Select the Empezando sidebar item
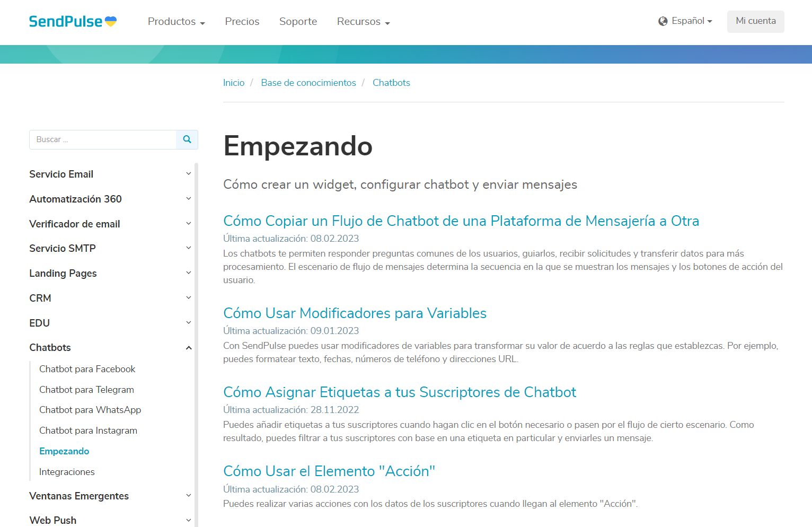Image resolution: width=812 pixels, height=527 pixels. [64, 451]
